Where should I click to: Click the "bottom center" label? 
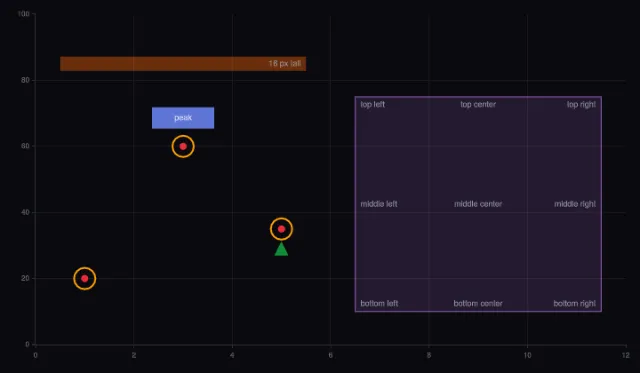[478, 304]
